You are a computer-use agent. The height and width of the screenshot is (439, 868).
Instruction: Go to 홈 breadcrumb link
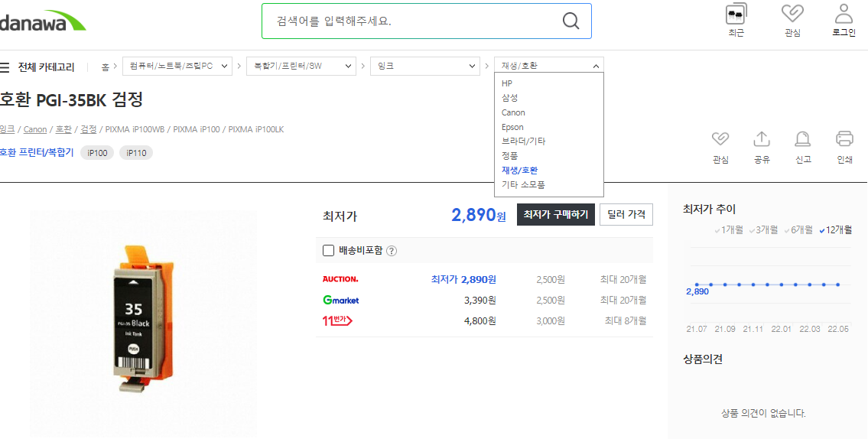point(106,67)
